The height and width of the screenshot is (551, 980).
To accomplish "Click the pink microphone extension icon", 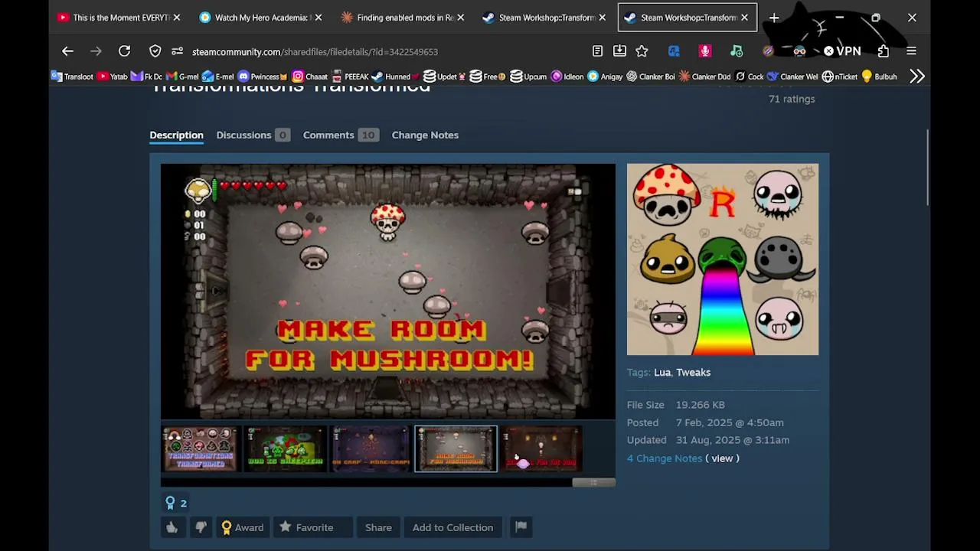I will (x=705, y=51).
